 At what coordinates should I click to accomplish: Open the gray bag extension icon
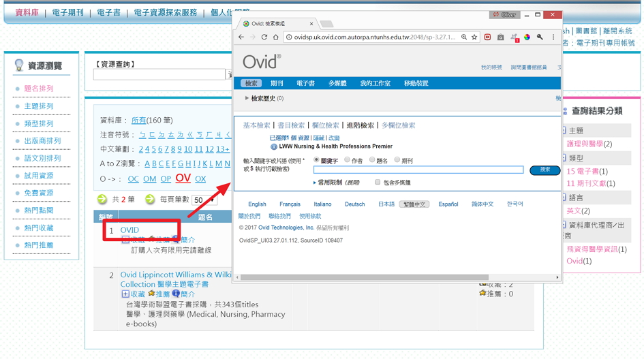click(x=501, y=37)
